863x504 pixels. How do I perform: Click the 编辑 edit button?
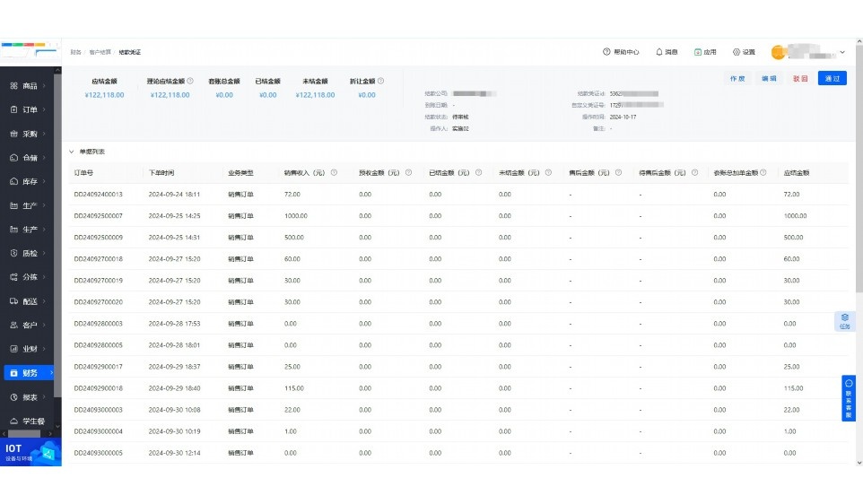pyautogui.click(x=769, y=79)
